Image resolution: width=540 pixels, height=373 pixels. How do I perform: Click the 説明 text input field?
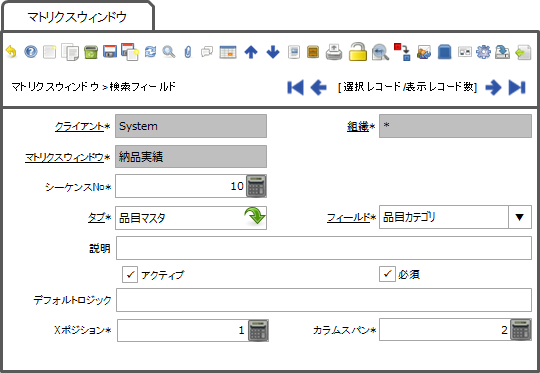324,248
